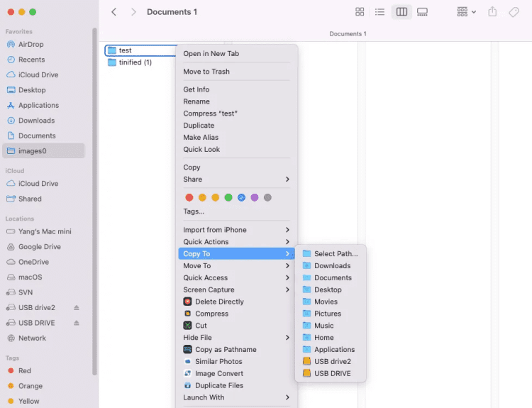Switch to icon grid view

360,12
